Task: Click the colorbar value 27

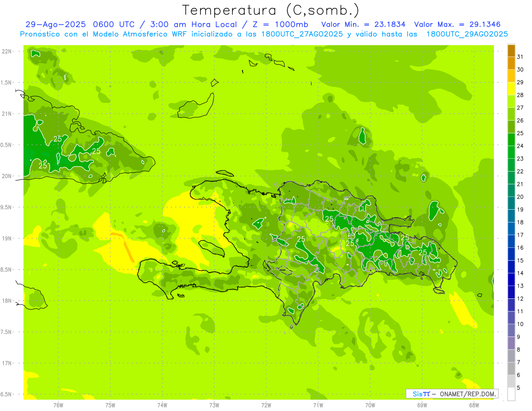Action: [520, 108]
